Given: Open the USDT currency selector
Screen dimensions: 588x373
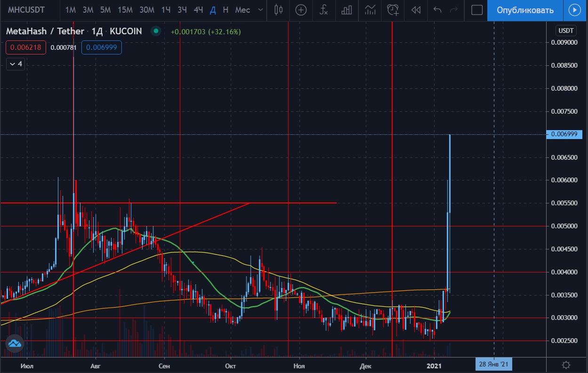Looking at the screenshot, I should (566, 31).
